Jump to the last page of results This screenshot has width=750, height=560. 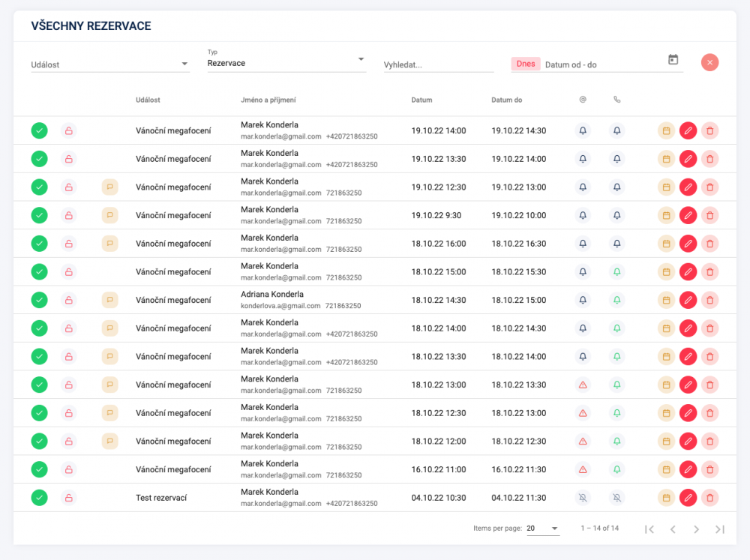pos(720,529)
